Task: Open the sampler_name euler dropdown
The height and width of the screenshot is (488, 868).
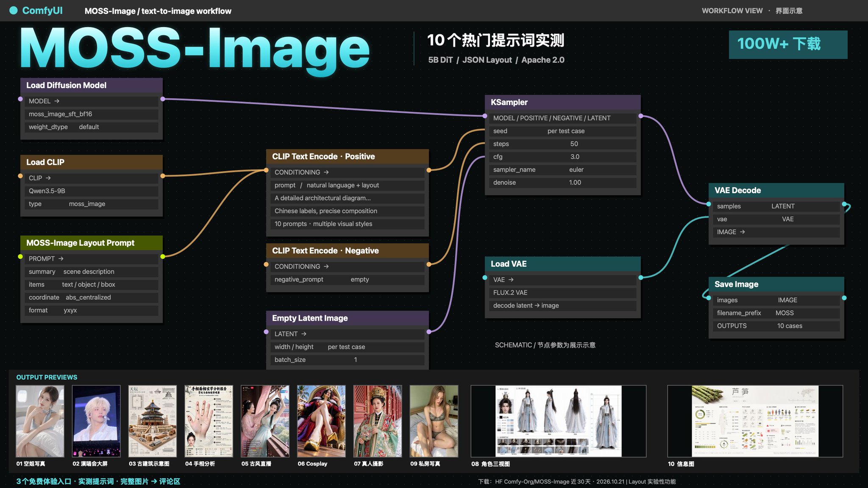Action: 563,170
